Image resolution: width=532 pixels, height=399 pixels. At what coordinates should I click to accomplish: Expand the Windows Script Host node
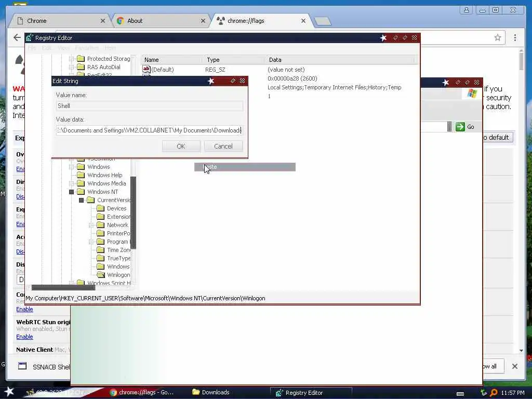(x=72, y=283)
